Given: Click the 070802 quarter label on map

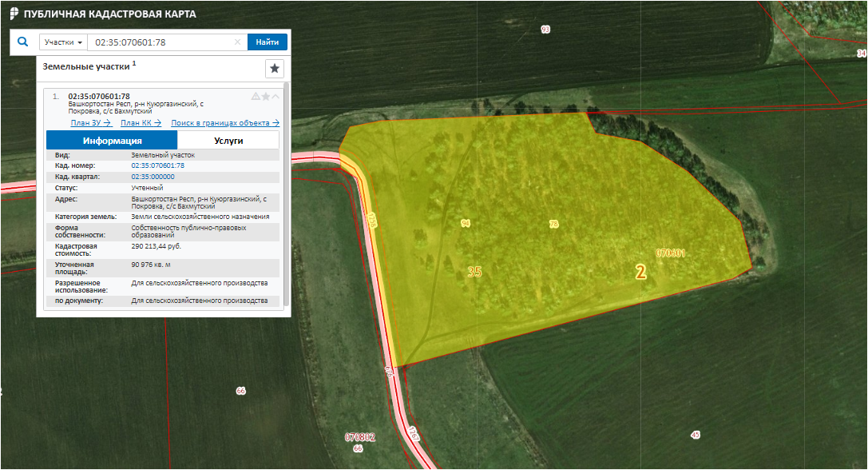Looking at the screenshot, I should click(359, 437).
